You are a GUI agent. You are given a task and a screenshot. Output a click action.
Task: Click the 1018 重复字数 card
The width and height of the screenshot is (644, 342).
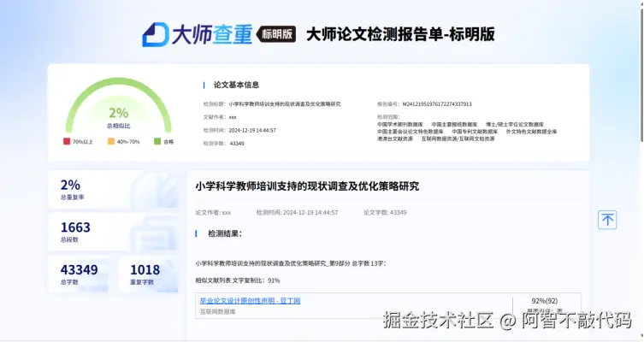coord(148,274)
